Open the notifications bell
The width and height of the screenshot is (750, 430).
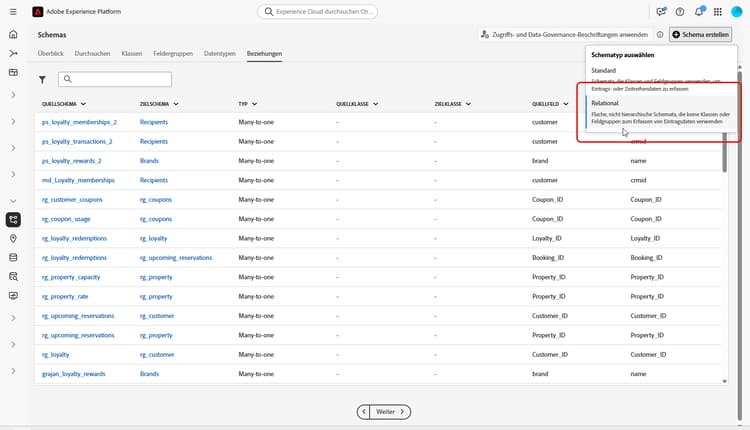[x=699, y=11]
